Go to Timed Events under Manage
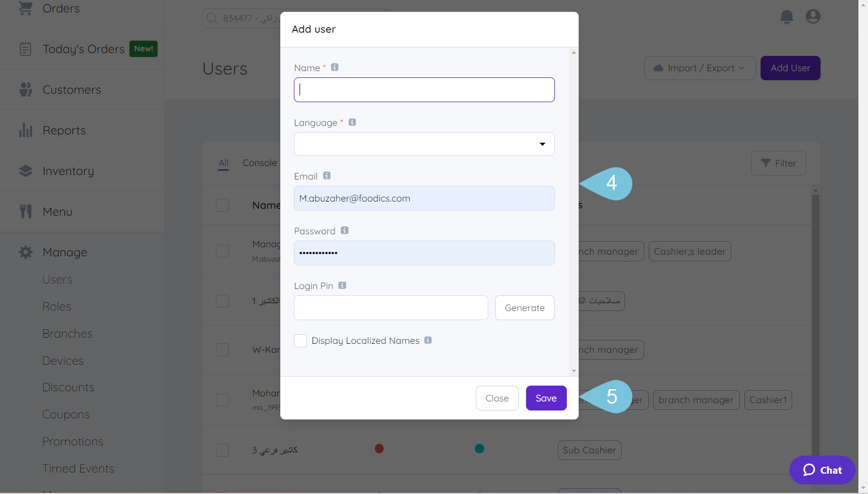Screen dimensions: 868x494 tap(79, 469)
